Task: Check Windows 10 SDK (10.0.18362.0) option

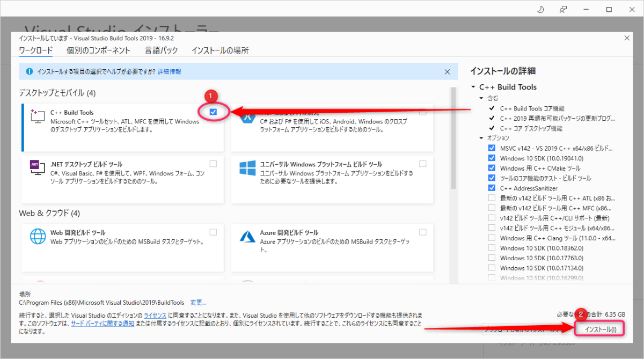Action: tap(492, 247)
